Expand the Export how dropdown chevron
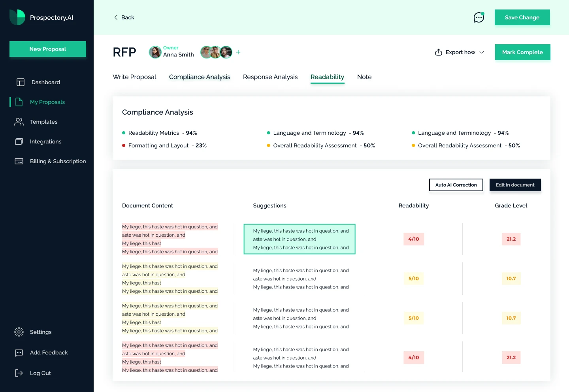The width and height of the screenshot is (569, 392). pos(482,52)
